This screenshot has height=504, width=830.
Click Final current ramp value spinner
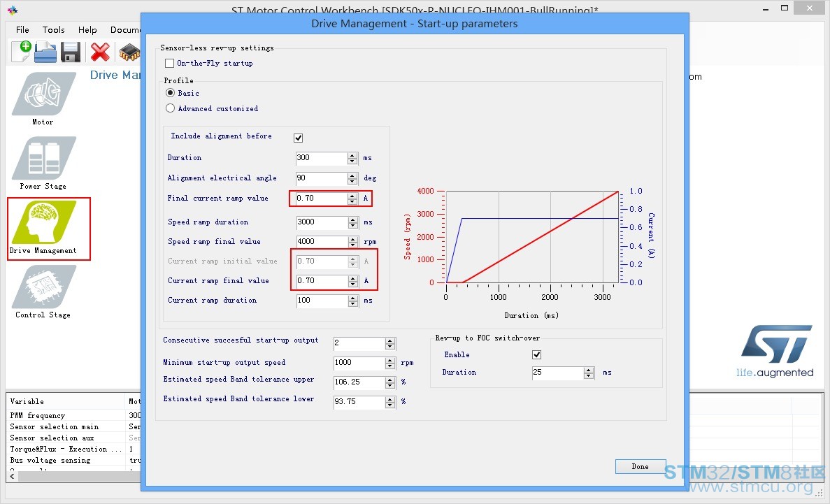352,199
